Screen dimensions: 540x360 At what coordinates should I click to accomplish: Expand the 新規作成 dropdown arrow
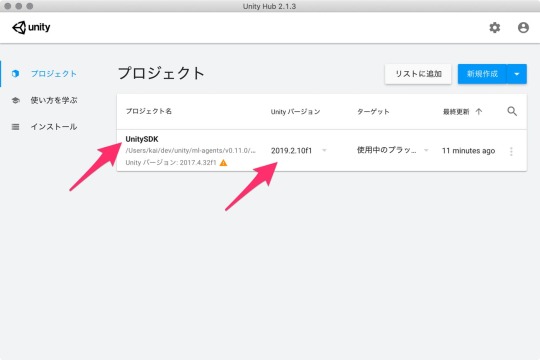click(517, 74)
